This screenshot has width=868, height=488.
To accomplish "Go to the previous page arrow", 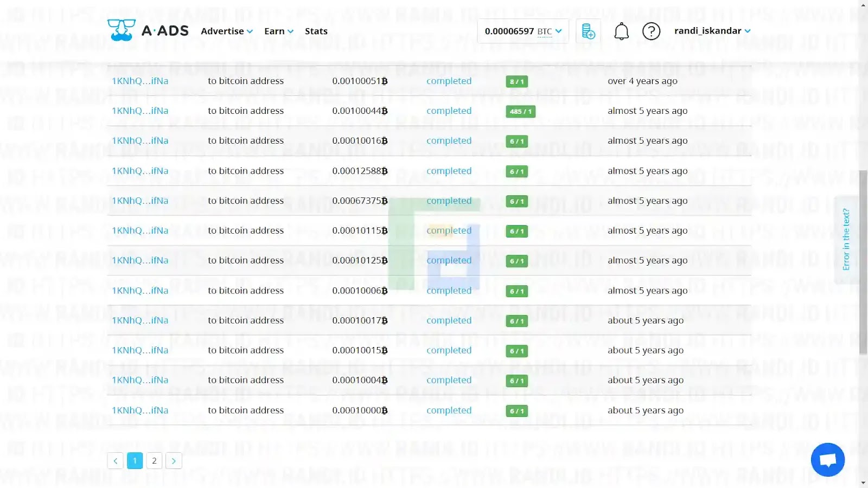I will click(x=115, y=461).
